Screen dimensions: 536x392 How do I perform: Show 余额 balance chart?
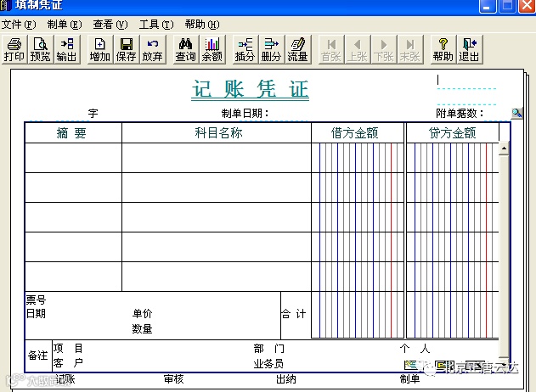coord(212,49)
